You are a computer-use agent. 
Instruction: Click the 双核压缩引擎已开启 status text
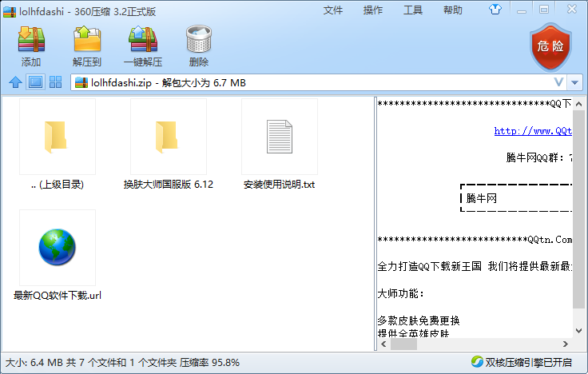coord(528,362)
